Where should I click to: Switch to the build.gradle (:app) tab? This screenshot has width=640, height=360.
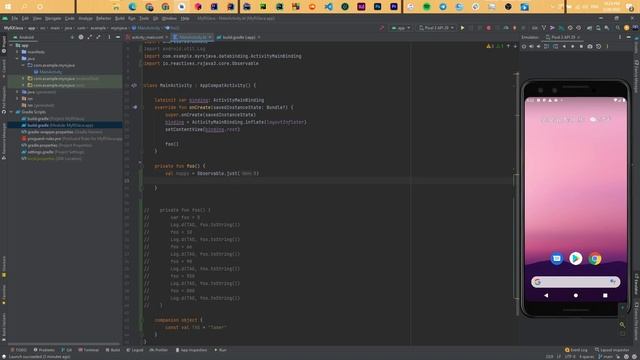point(239,37)
